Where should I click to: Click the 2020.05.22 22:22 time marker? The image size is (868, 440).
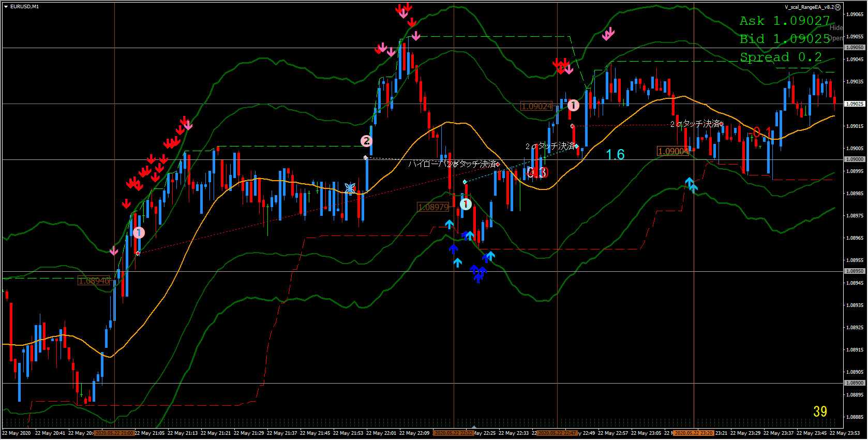click(454, 433)
